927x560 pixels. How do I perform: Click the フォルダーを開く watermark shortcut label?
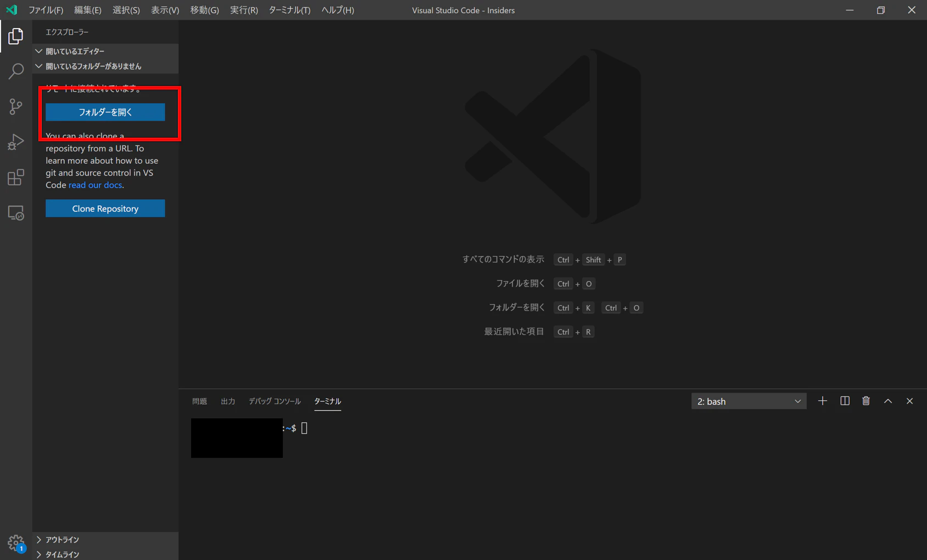click(x=517, y=307)
